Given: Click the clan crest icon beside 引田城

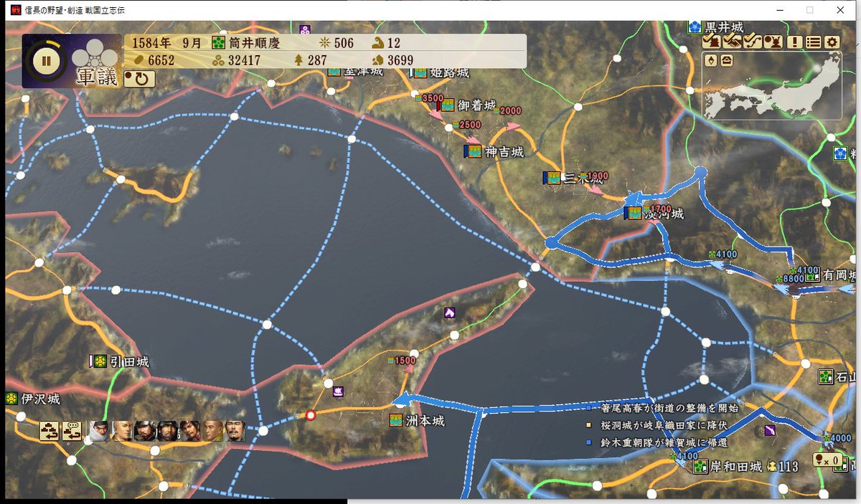Looking at the screenshot, I should tap(100, 362).
